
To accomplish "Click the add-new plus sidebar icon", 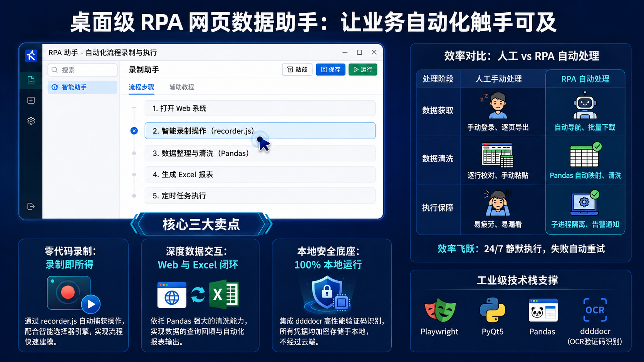I will [31, 100].
